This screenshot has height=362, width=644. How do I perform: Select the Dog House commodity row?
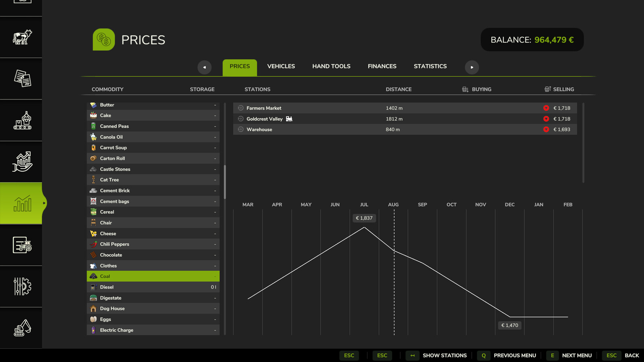coord(153,309)
